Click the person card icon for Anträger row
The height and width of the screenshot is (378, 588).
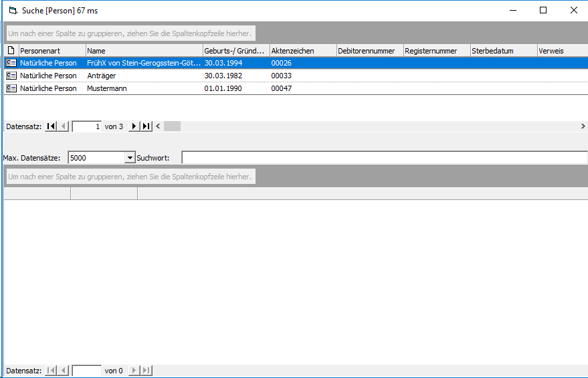coord(11,76)
